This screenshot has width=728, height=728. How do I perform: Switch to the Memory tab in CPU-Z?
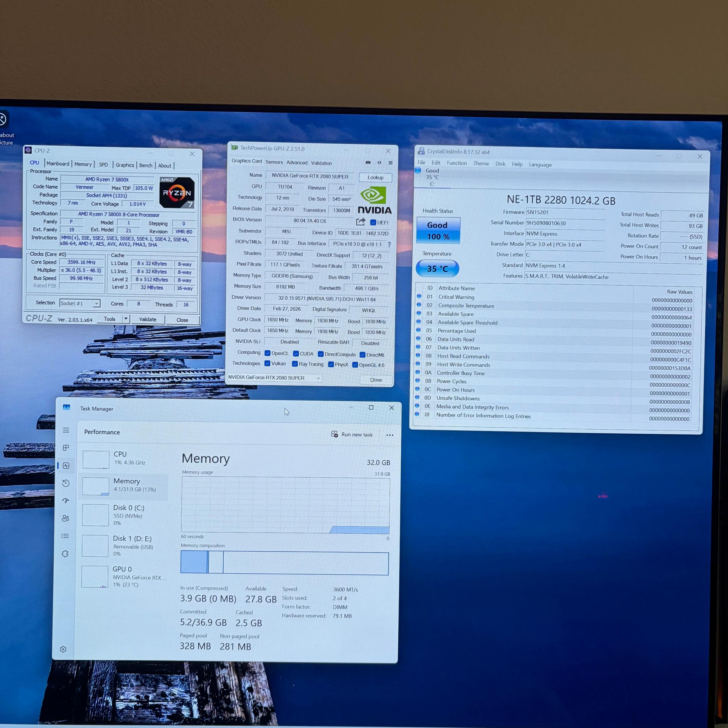[x=83, y=164]
